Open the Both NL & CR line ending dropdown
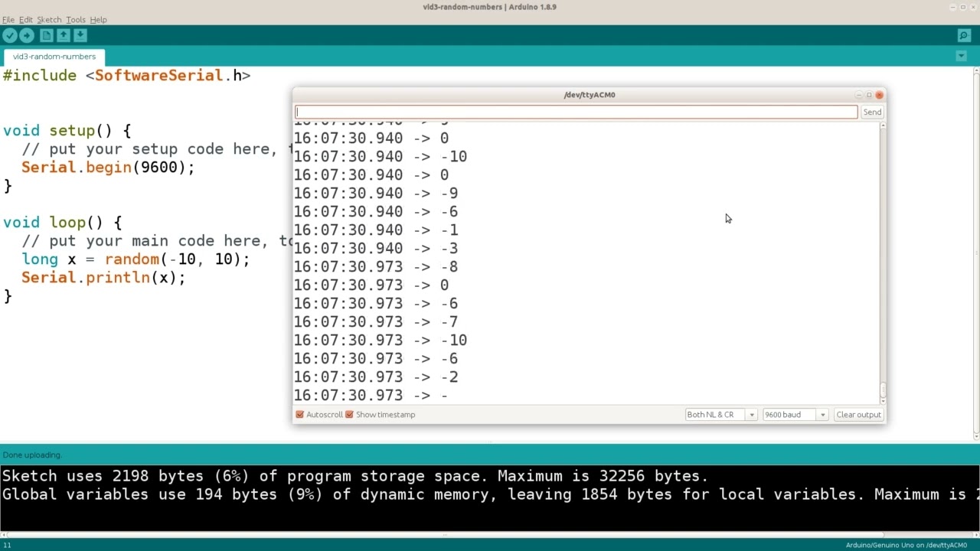The image size is (980, 551). pos(721,415)
